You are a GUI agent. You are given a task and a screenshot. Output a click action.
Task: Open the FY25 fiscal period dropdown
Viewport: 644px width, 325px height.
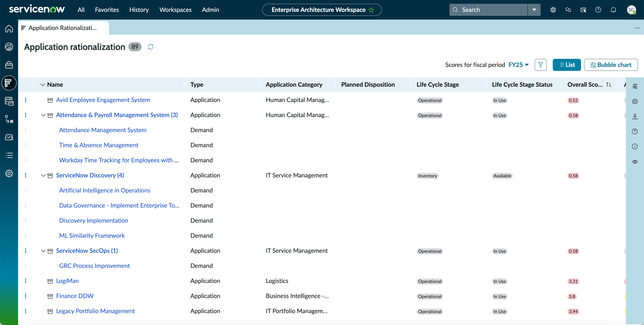[518, 65]
